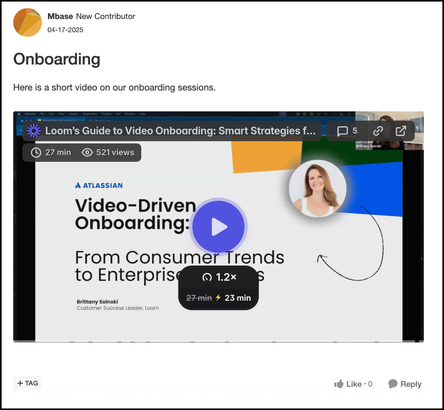Click the 521 views count
The image size is (444, 410).
(108, 152)
